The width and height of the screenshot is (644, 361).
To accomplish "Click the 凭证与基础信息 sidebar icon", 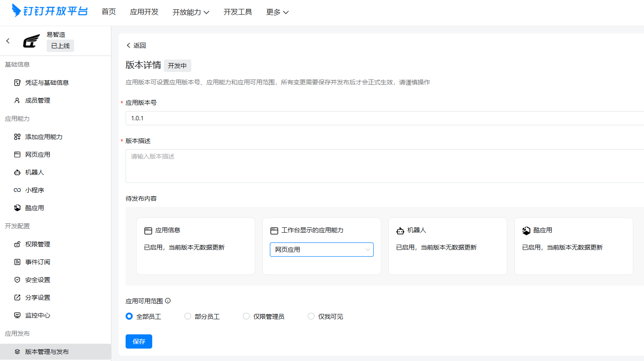I will (17, 83).
